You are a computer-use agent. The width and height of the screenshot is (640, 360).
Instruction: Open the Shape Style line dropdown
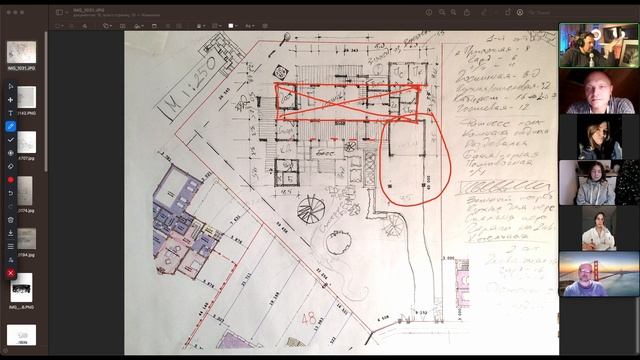pyautogui.click(x=200, y=26)
